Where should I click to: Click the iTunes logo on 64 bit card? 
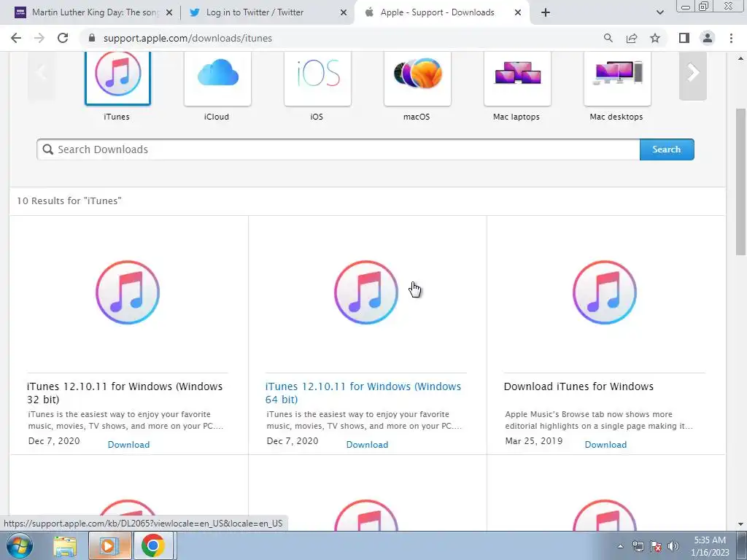point(366,292)
